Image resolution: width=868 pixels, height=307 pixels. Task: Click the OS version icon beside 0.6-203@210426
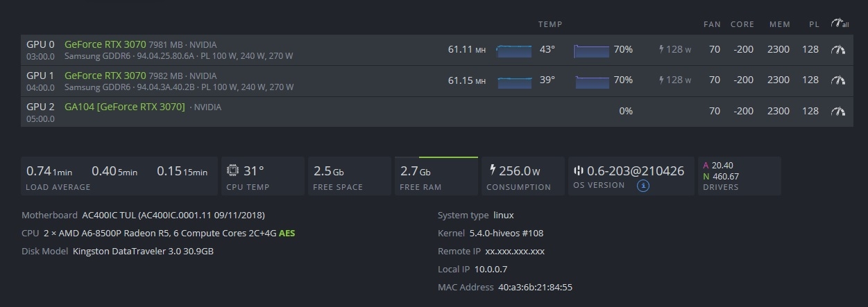click(579, 170)
